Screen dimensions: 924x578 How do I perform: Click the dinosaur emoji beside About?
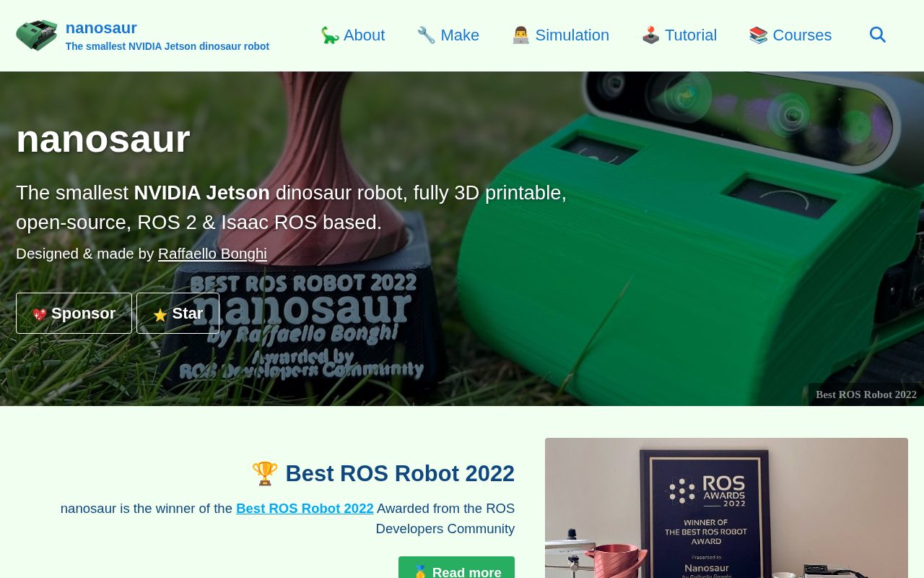[x=330, y=35]
